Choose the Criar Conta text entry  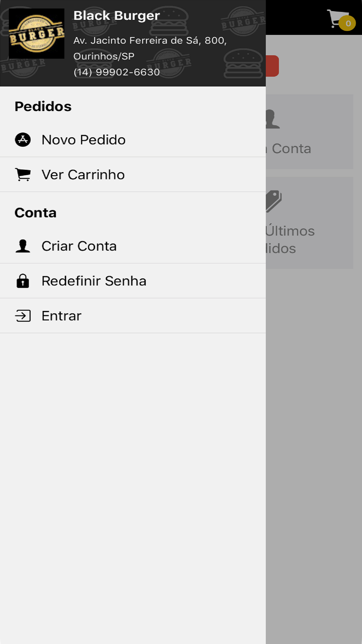[79, 246]
